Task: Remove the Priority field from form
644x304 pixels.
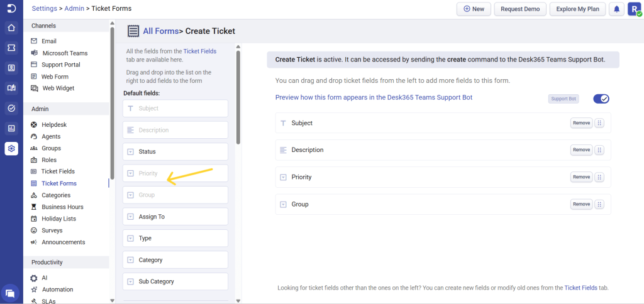Action: coord(581,177)
